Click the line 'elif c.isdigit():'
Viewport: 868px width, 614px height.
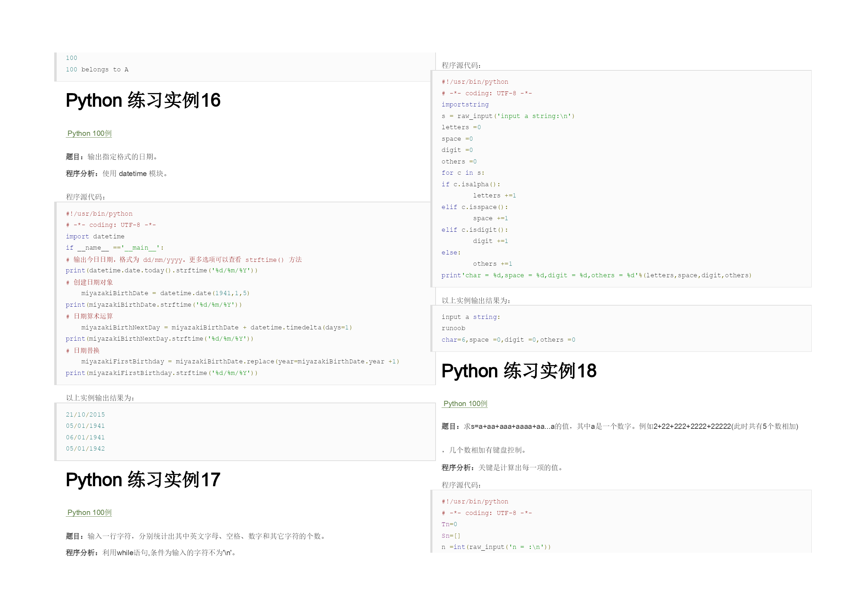tap(474, 230)
